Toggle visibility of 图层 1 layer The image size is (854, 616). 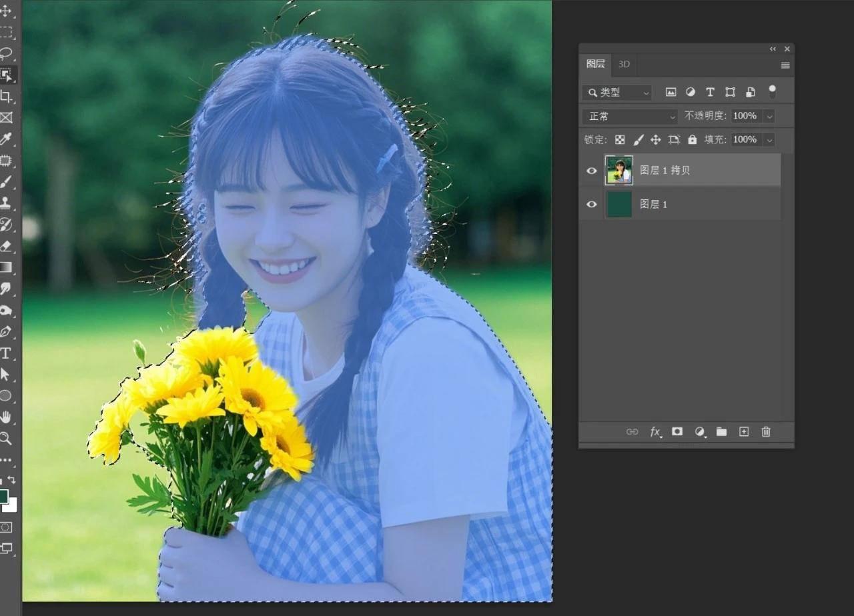591,204
